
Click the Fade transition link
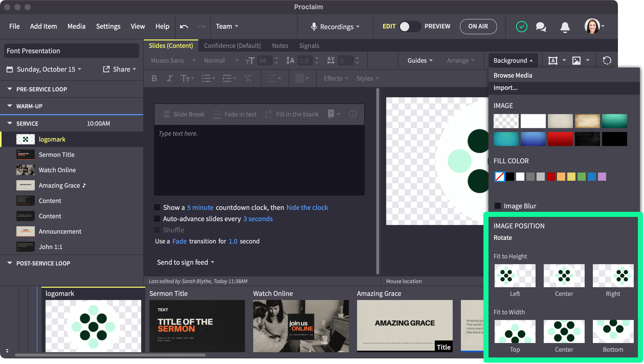pyautogui.click(x=179, y=241)
